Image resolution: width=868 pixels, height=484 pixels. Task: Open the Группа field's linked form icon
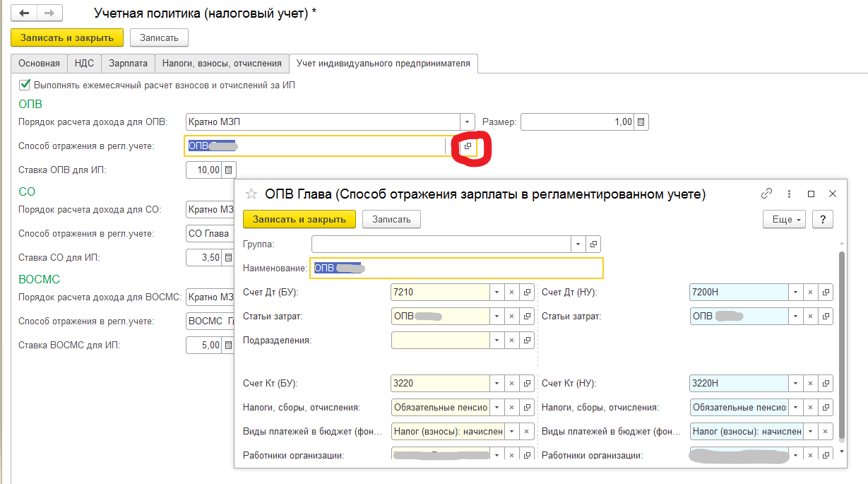(593, 244)
